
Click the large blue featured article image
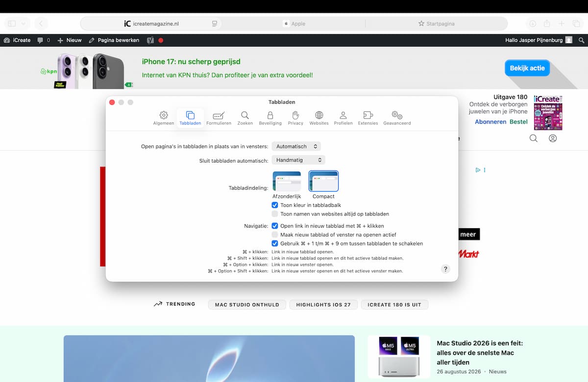[x=209, y=358]
